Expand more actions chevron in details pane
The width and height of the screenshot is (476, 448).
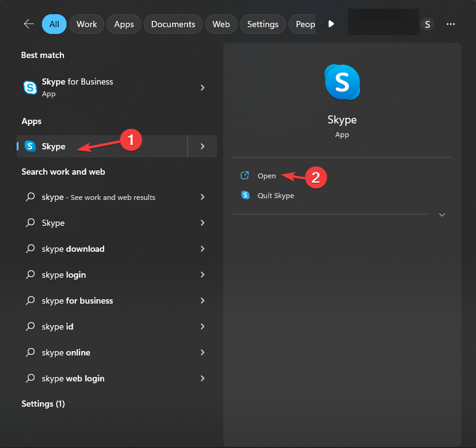tap(441, 215)
